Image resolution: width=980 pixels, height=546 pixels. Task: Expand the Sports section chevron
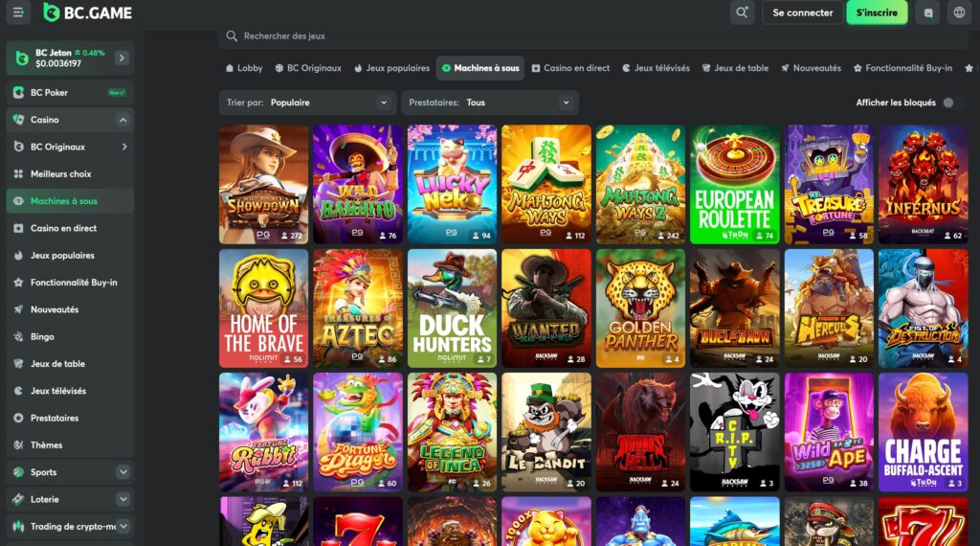click(123, 472)
